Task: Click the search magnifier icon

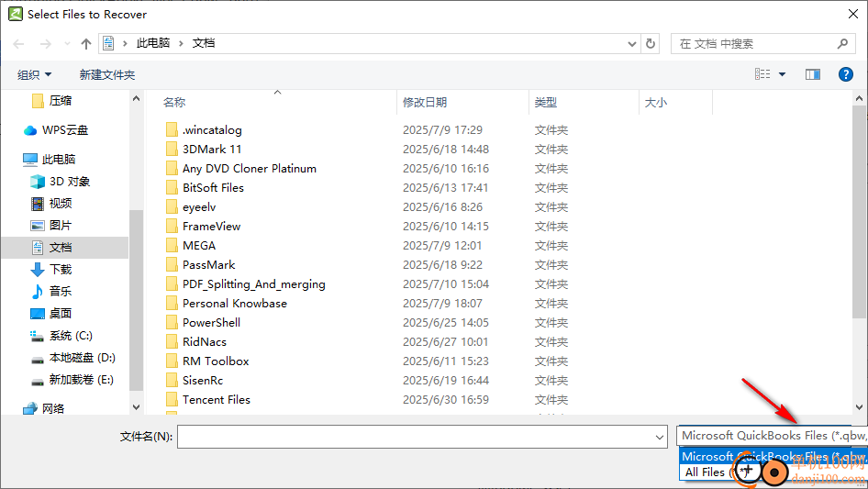Action: [x=842, y=44]
